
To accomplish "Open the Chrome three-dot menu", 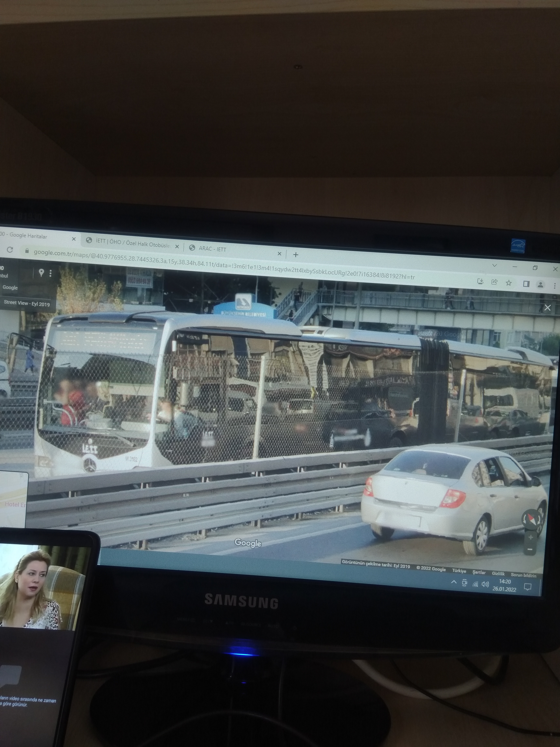I will pos(555,286).
